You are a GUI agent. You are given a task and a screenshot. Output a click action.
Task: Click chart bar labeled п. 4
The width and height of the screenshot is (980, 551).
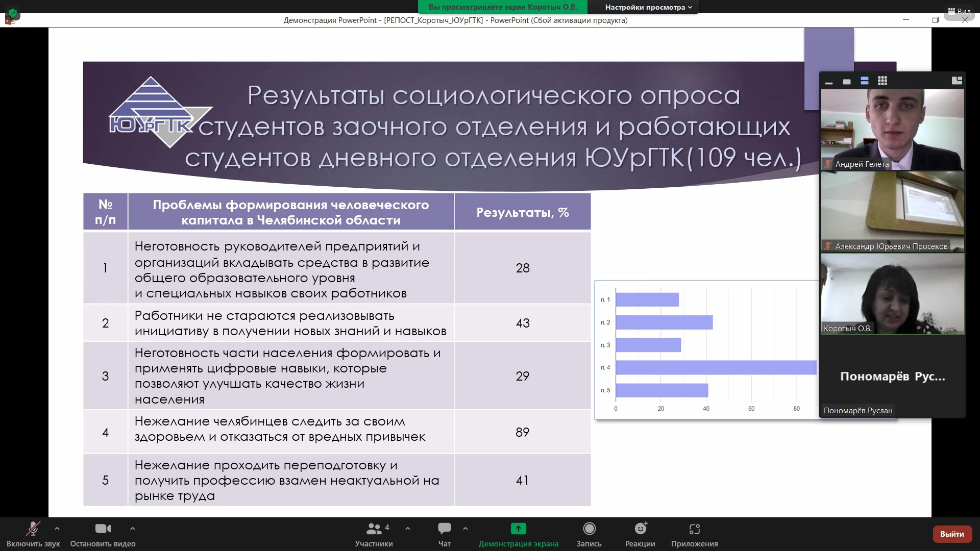coord(716,367)
